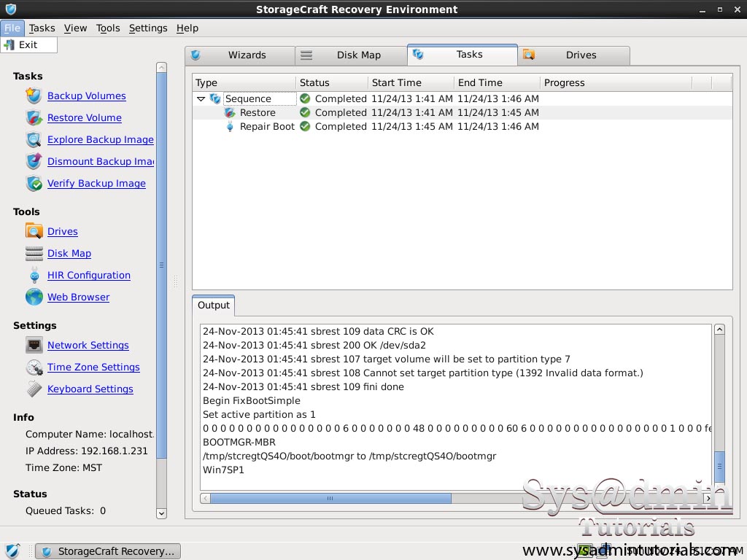Click StorageCraft Recovery taskbar button
Viewport: 747px width, 560px height.
[x=108, y=551]
